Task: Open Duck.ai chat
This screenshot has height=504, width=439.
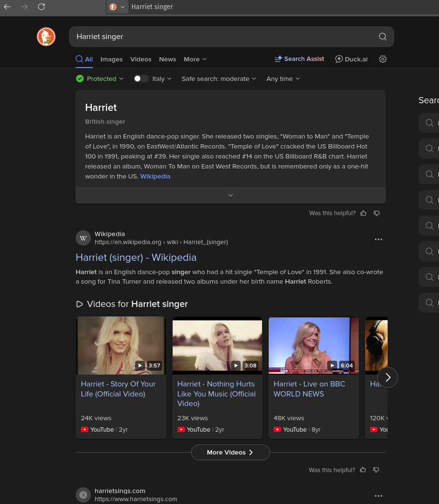Action: pyautogui.click(x=351, y=59)
